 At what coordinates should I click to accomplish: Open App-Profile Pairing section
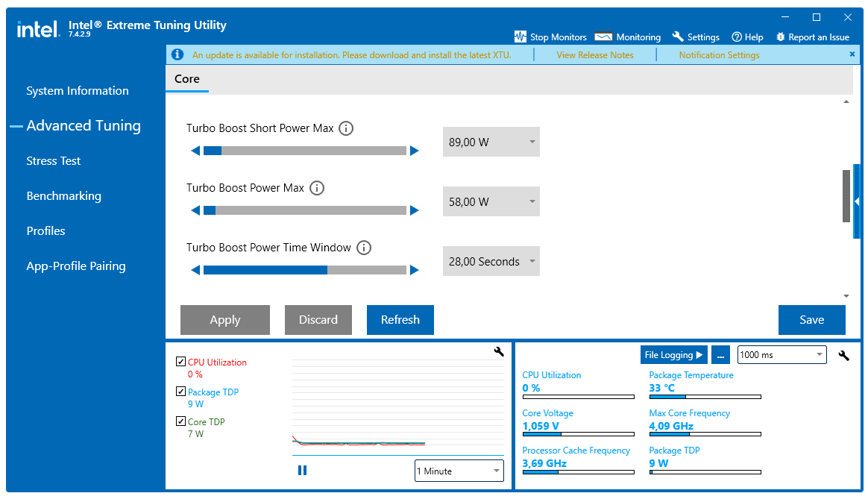[x=76, y=266]
